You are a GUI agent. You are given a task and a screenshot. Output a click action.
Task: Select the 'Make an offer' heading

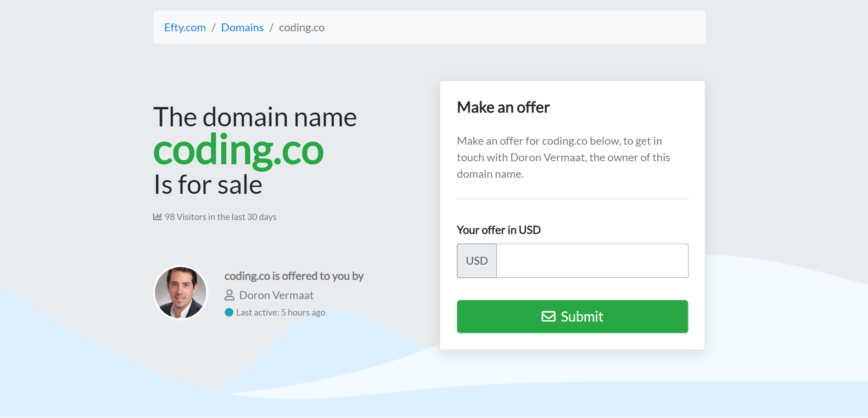(503, 107)
